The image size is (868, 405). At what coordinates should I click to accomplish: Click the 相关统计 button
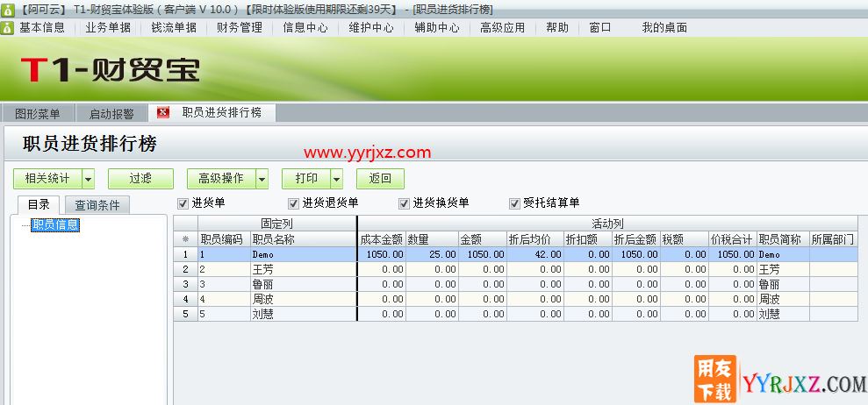[47, 179]
